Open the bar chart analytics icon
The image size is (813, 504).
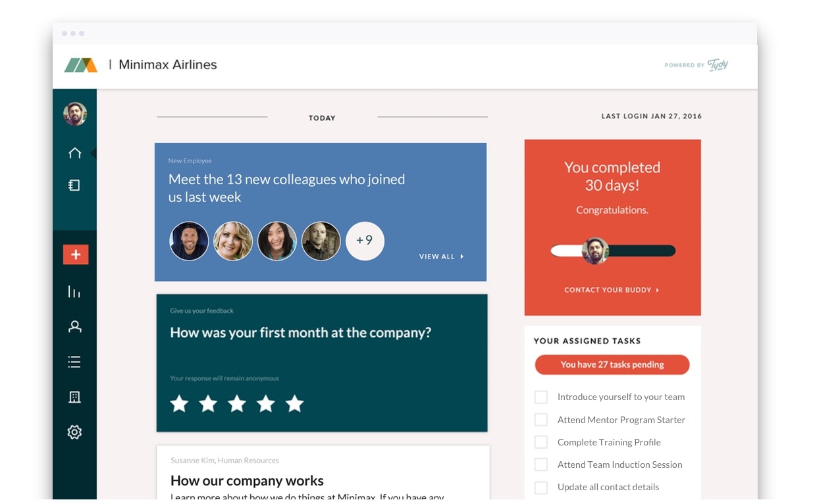click(x=74, y=291)
